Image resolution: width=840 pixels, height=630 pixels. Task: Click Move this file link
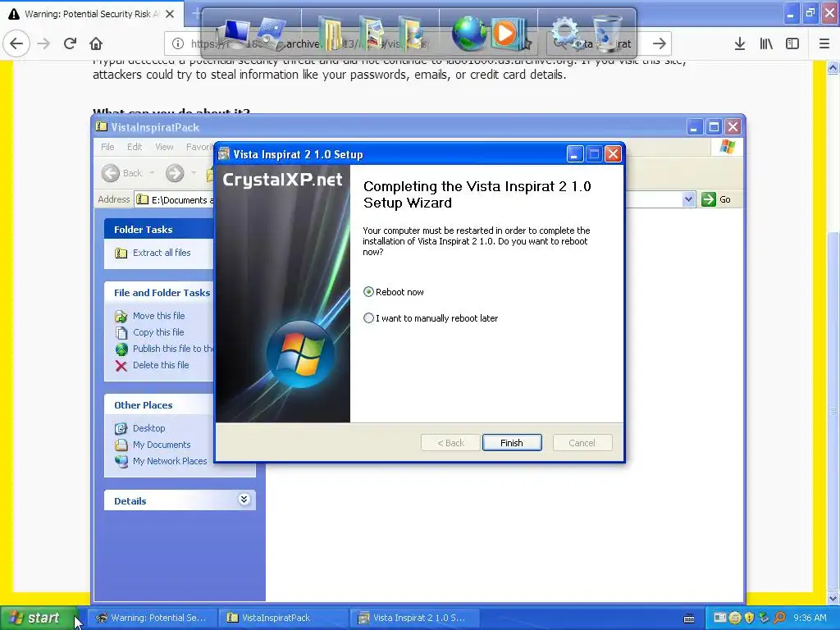pos(158,316)
